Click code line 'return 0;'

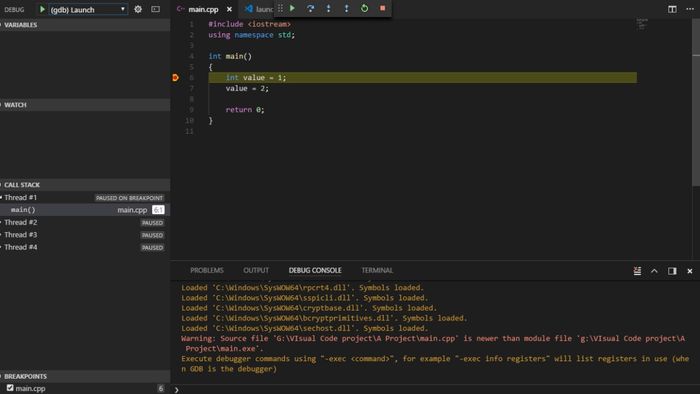pyautogui.click(x=245, y=110)
